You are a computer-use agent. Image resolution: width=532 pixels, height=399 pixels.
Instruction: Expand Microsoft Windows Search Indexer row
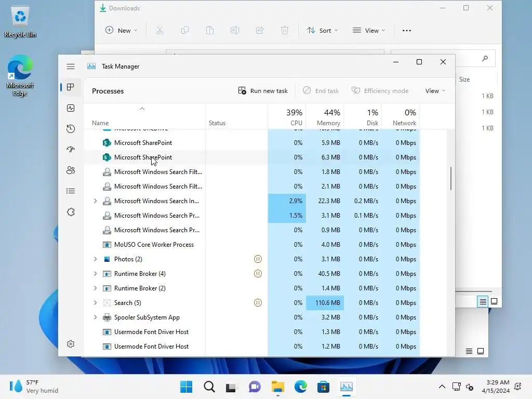[x=96, y=201]
